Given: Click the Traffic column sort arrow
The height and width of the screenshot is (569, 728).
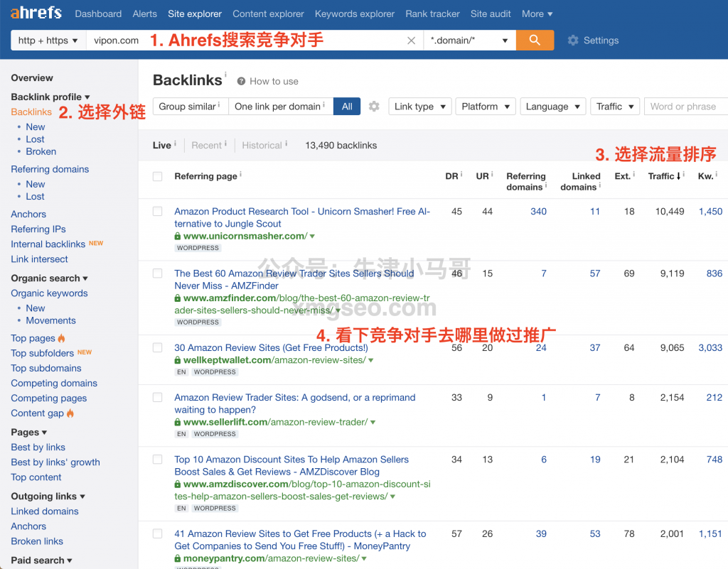Looking at the screenshot, I should click(x=678, y=176).
